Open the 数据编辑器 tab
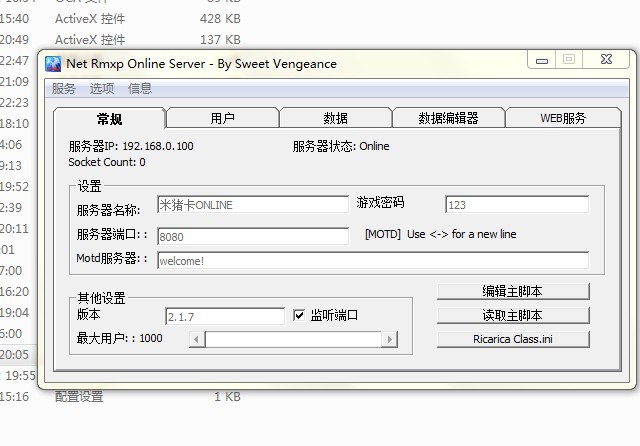 [449, 118]
